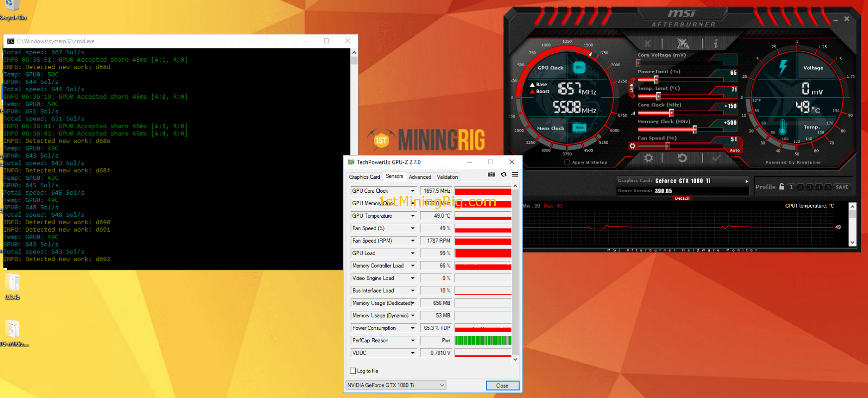
Task: Click the Temp. Limit slider handle
Action: click(658, 96)
